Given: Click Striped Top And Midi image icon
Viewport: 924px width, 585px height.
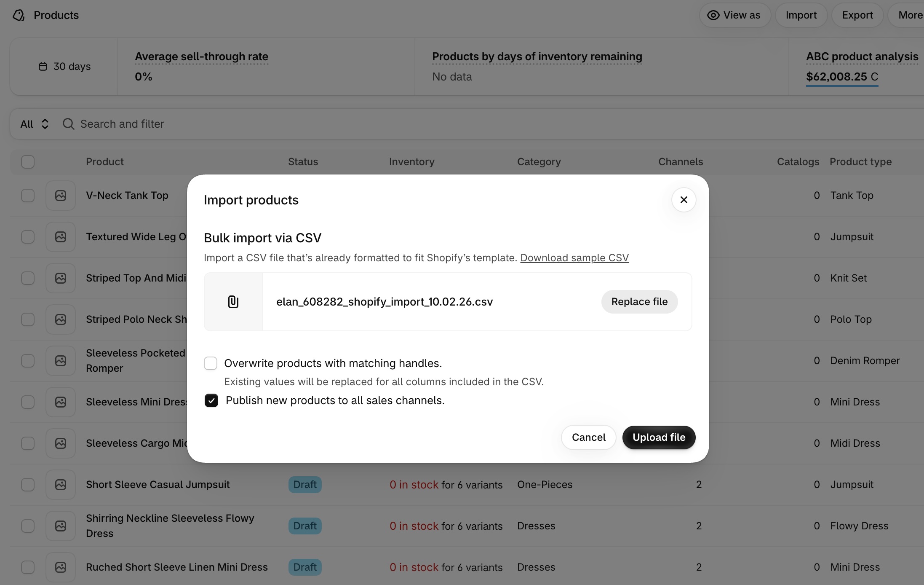Looking at the screenshot, I should point(61,278).
